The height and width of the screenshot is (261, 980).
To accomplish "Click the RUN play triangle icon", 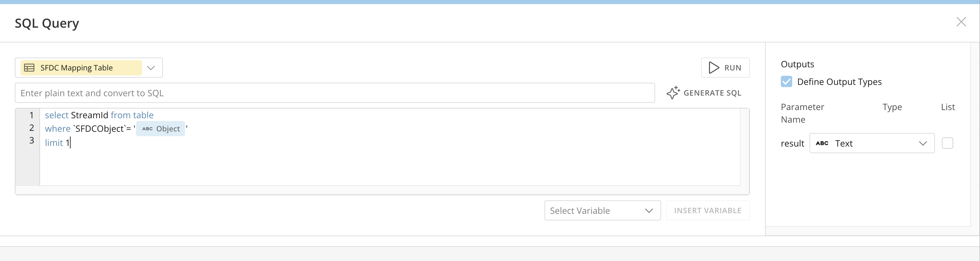I will [714, 68].
